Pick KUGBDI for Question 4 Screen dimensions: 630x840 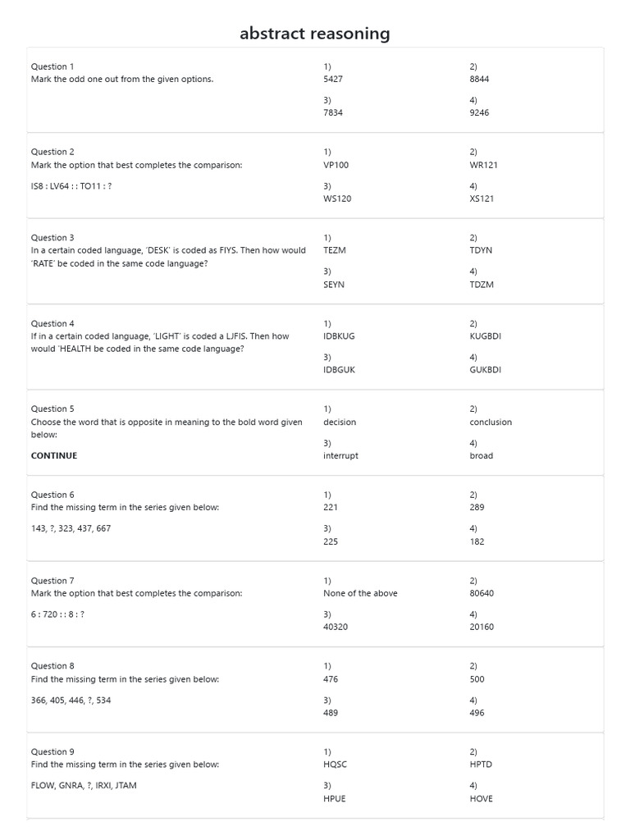point(486,336)
